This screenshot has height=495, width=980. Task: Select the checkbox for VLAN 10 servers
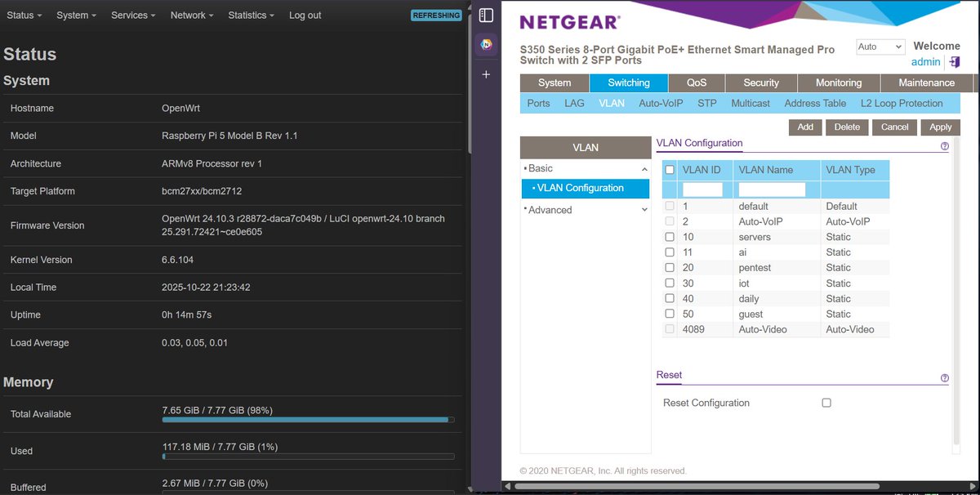pos(670,237)
